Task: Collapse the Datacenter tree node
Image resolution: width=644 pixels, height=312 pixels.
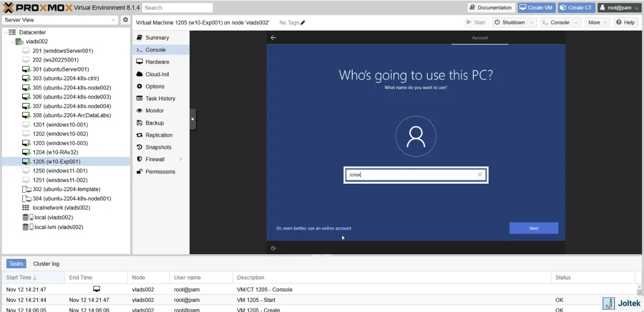Action: click(x=6, y=32)
